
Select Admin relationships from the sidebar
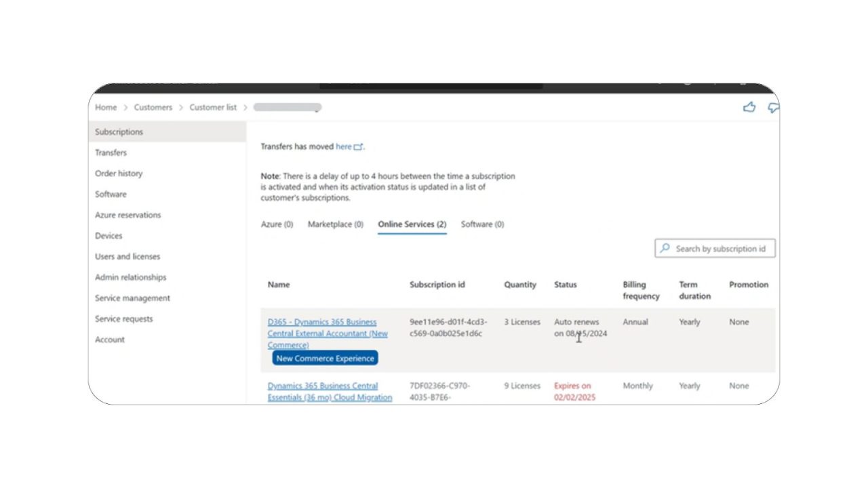tap(130, 277)
